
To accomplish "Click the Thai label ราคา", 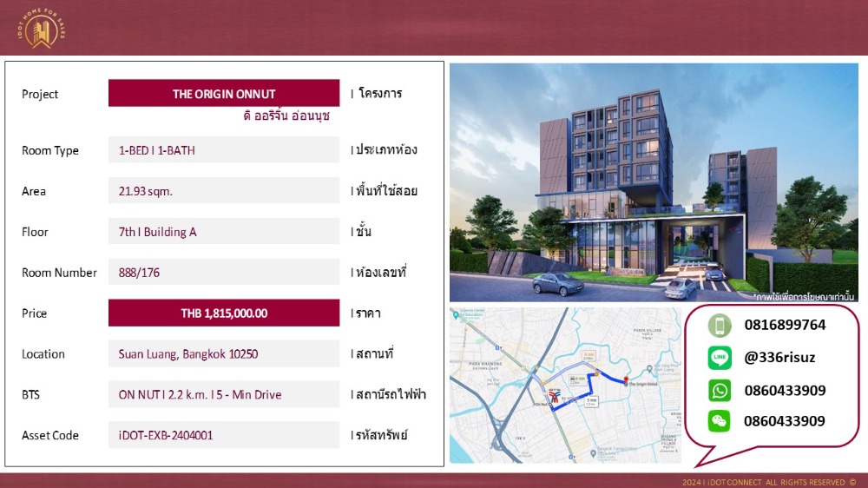I will click(368, 313).
